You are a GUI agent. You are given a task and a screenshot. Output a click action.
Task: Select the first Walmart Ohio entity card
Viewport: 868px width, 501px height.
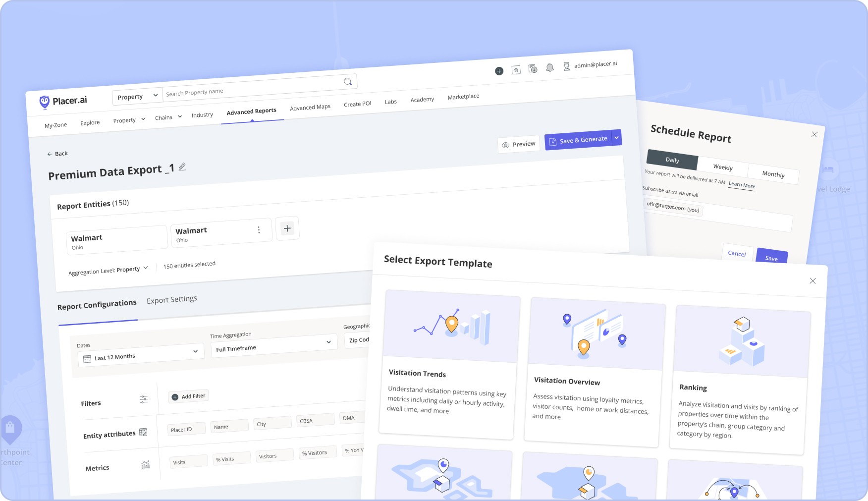(117, 240)
